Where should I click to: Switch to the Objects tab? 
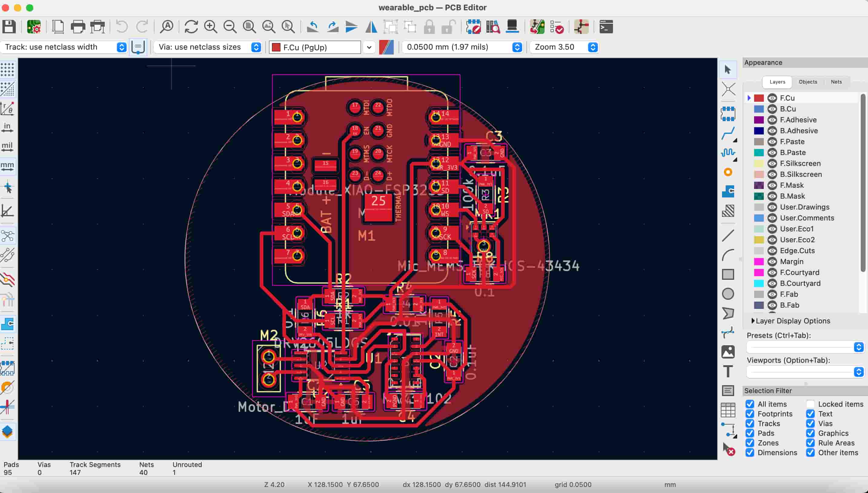tap(808, 82)
